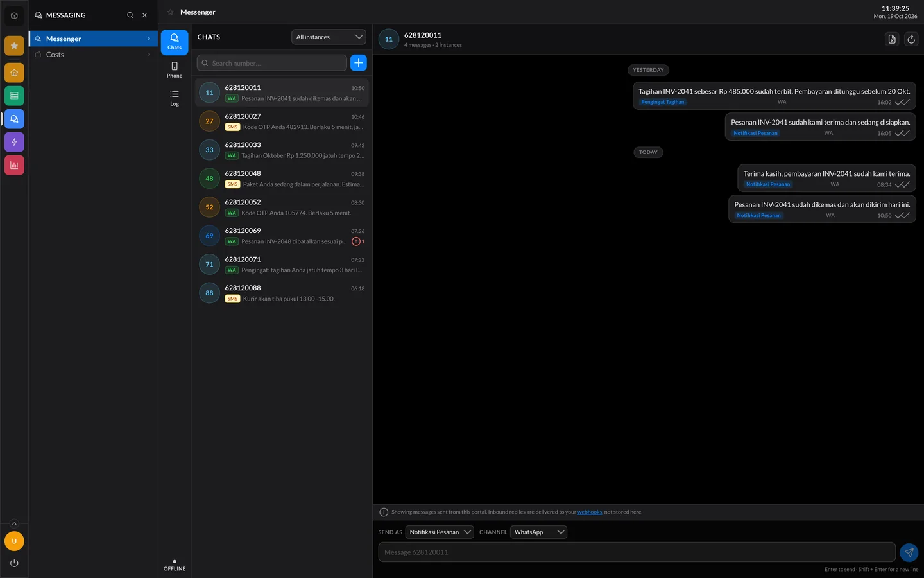Select Messenger in the sidebar menu

pyautogui.click(x=94, y=39)
